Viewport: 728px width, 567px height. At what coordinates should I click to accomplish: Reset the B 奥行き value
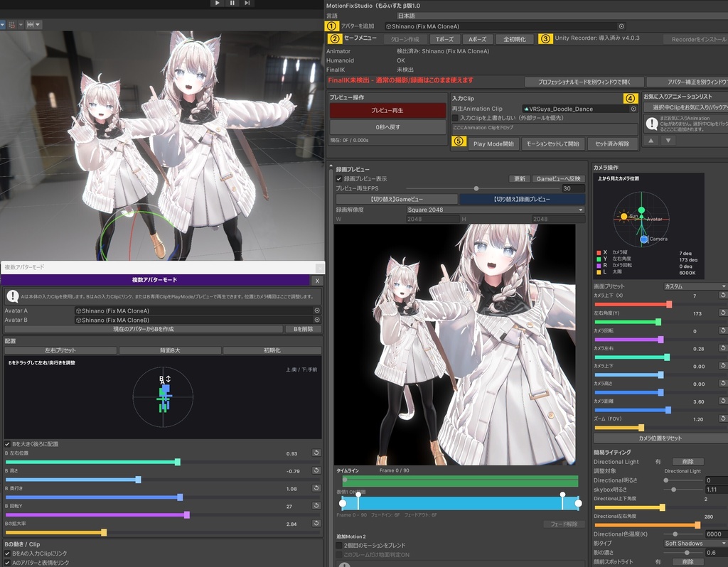pyautogui.click(x=316, y=488)
